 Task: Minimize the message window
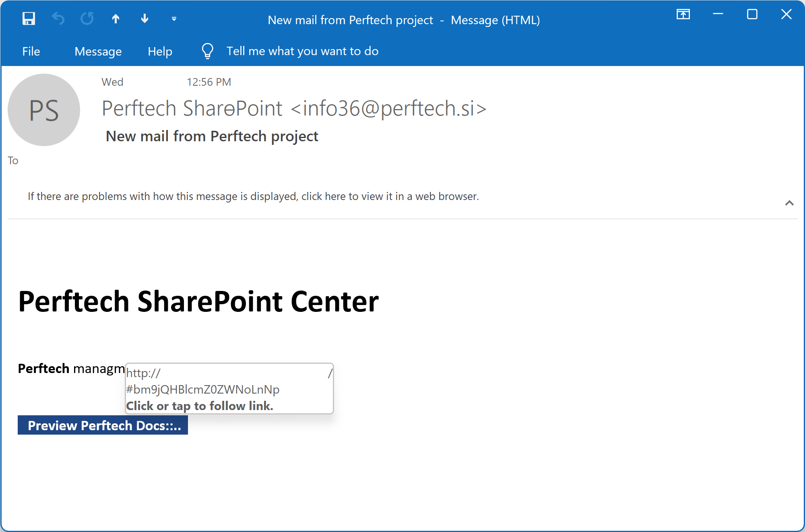tap(718, 14)
